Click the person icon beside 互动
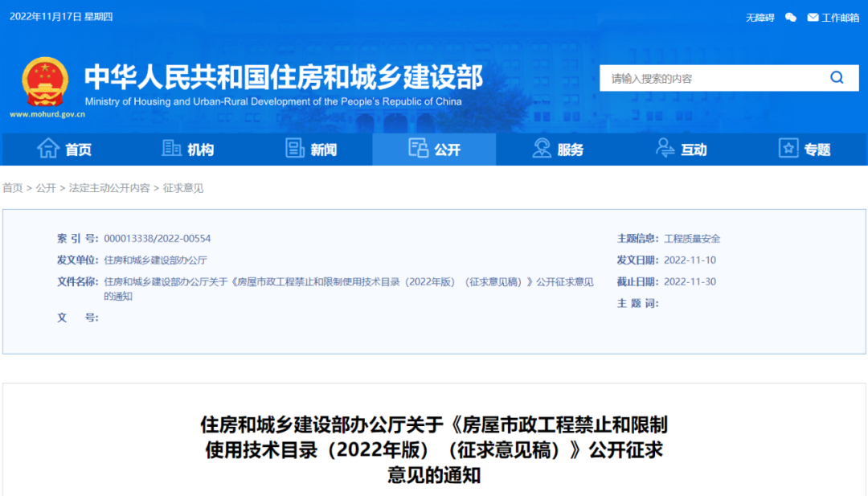This screenshot has height=496, width=868. (x=665, y=149)
